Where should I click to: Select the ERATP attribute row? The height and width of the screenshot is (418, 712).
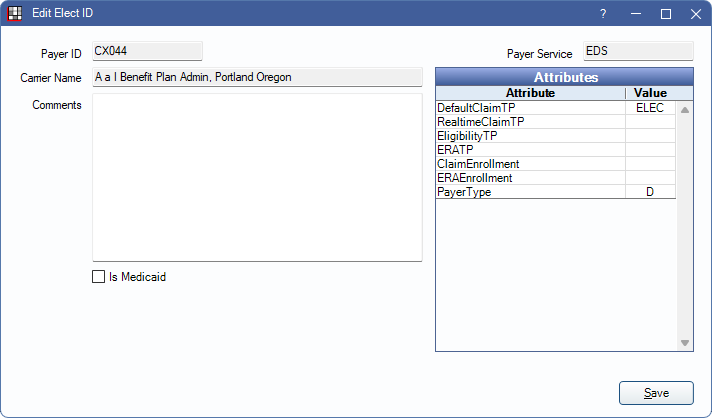[x=530, y=150]
